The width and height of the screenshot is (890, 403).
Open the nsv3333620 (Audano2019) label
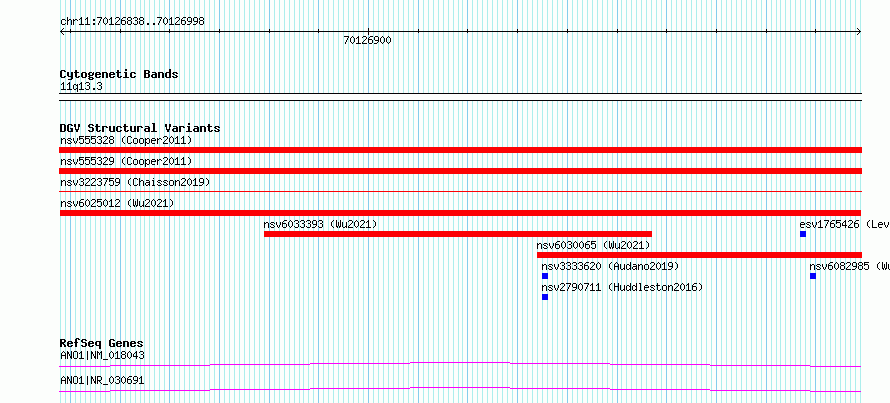click(x=610, y=266)
